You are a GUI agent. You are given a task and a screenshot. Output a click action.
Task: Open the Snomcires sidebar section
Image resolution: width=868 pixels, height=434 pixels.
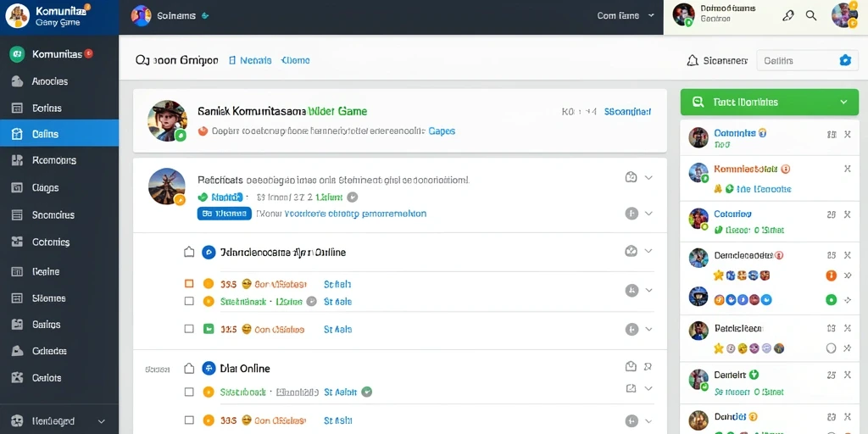coord(59,214)
